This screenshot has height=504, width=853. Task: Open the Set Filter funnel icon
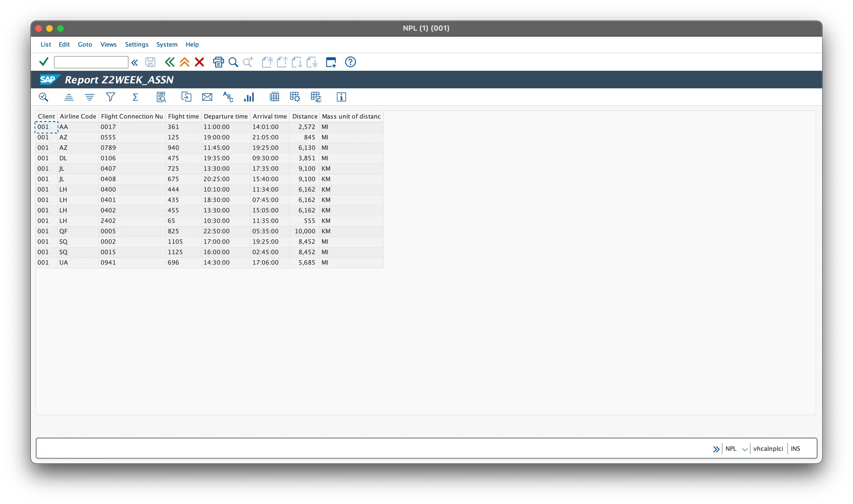coord(110,97)
